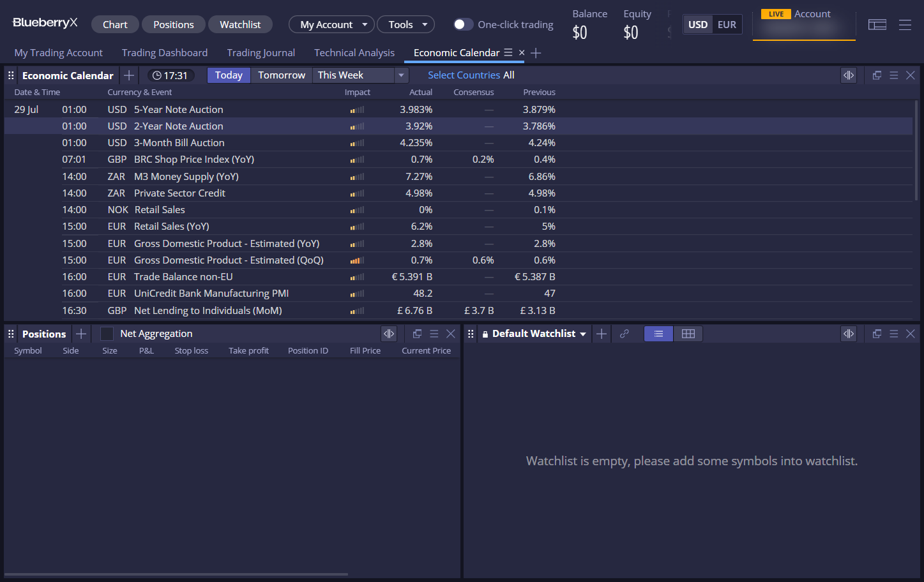Select USD currency display
The height and width of the screenshot is (582, 924).
698,25
